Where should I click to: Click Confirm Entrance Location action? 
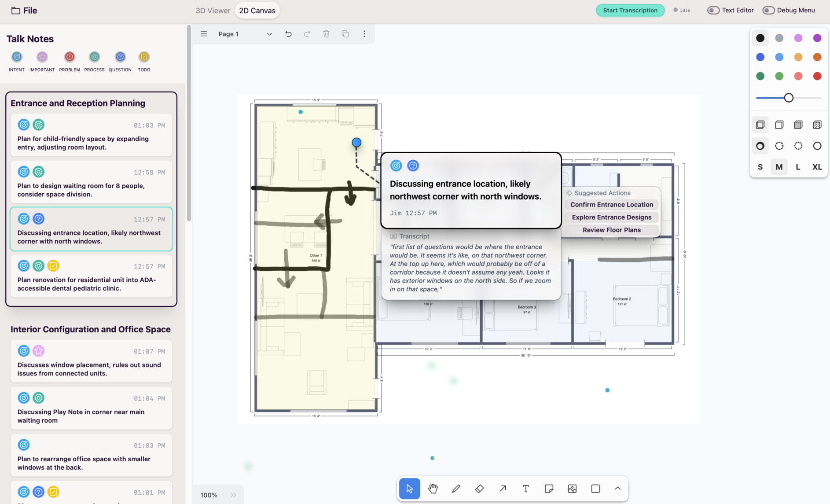coord(611,205)
